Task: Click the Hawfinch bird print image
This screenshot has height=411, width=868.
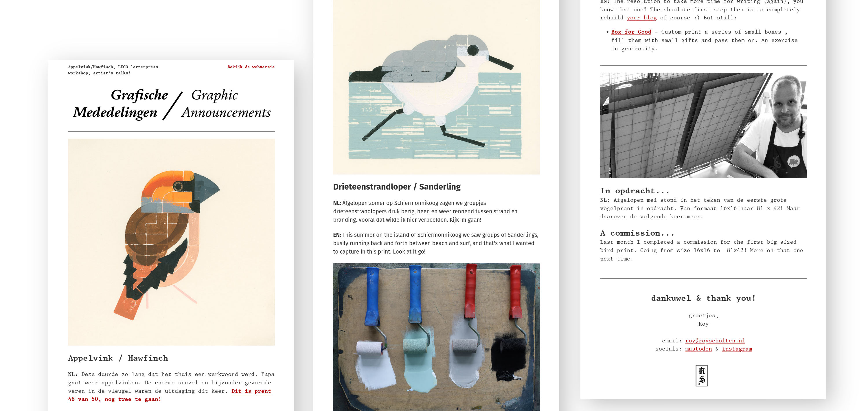Action: pyautogui.click(x=171, y=242)
